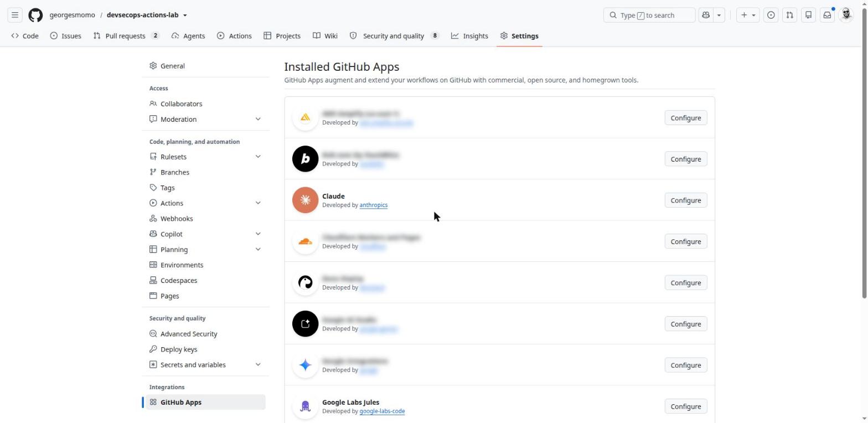Viewport: 868px width, 423px height.
Task: Open Environments settings
Action: point(205,265)
